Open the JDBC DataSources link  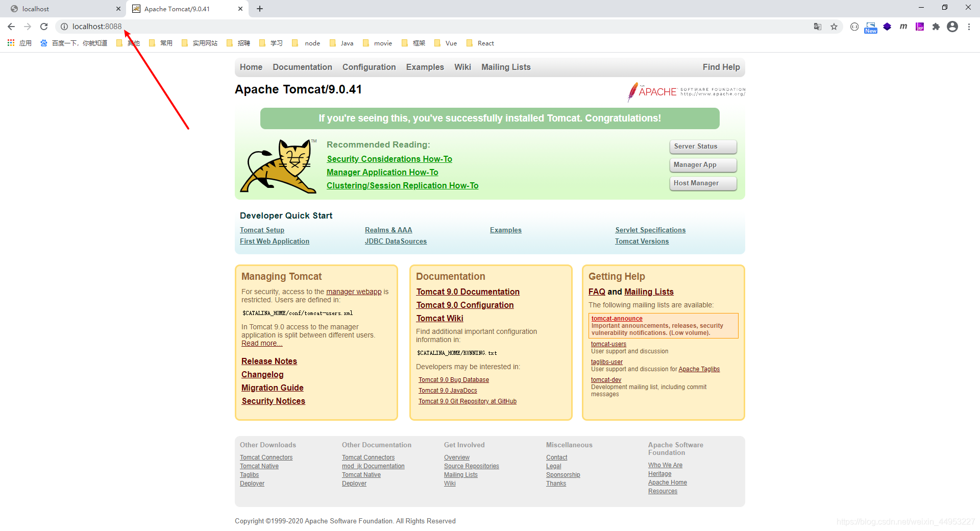pos(396,242)
